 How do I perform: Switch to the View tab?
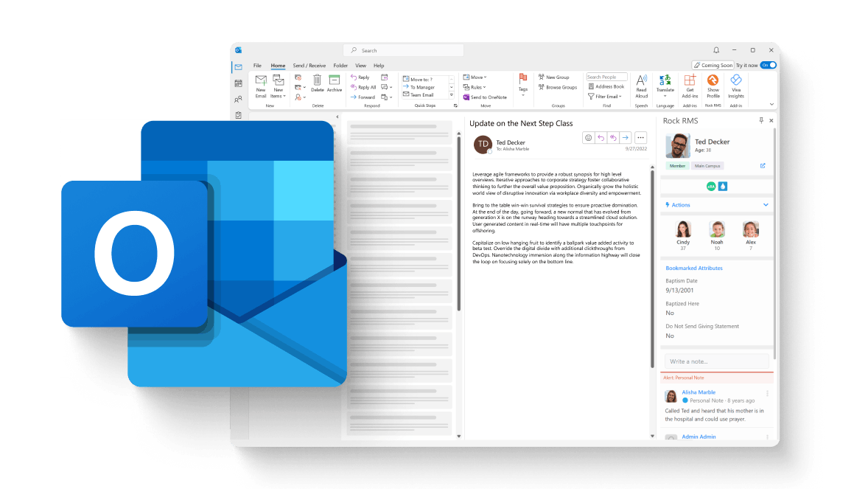tap(360, 66)
